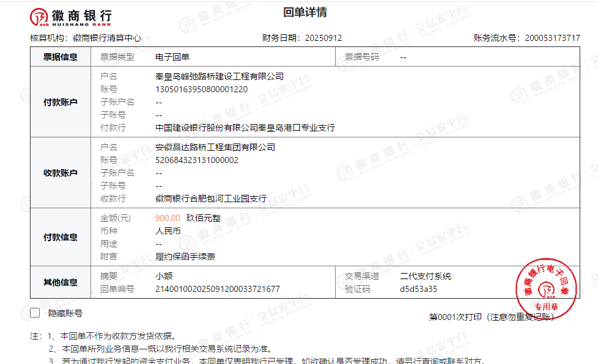Click the 二代支付系统 transaction channel value
Image resolution: width=598 pixels, height=364 pixels.
coord(426,276)
